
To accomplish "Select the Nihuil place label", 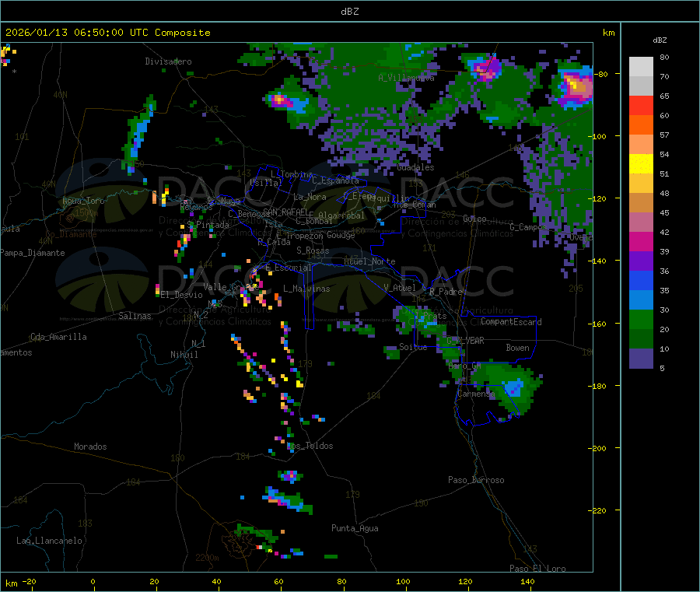I will pos(184,355).
